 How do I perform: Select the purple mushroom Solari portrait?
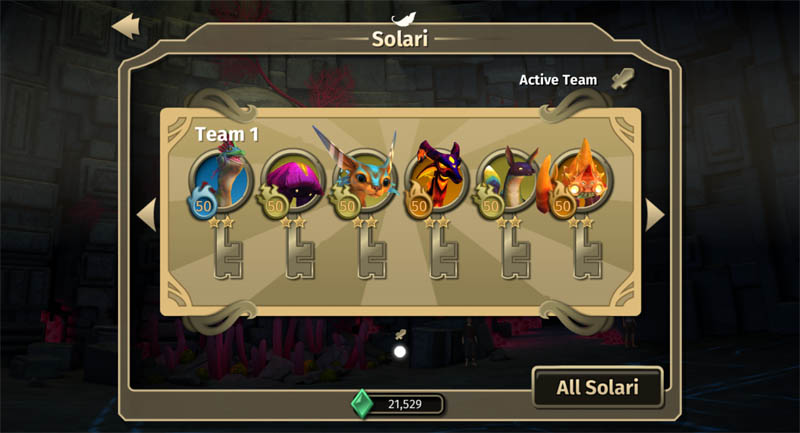pyautogui.click(x=293, y=180)
